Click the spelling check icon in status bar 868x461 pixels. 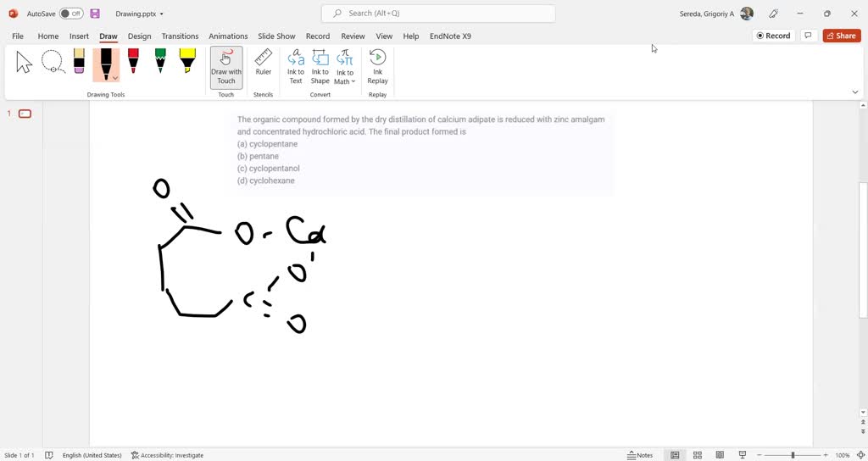pos(48,455)
